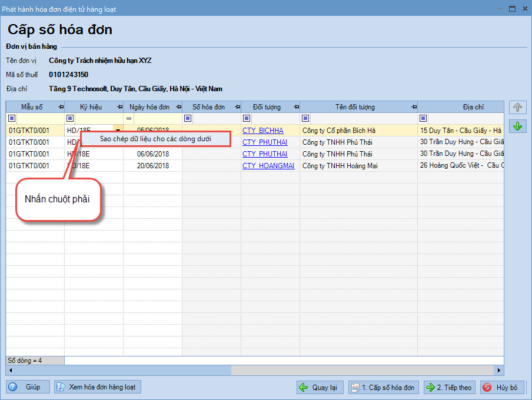The height and width of the screenshot is (400, 532).
Task: Open filter operator for Đối tượng column
Action: pyautogui.click(x=247, y=118)
